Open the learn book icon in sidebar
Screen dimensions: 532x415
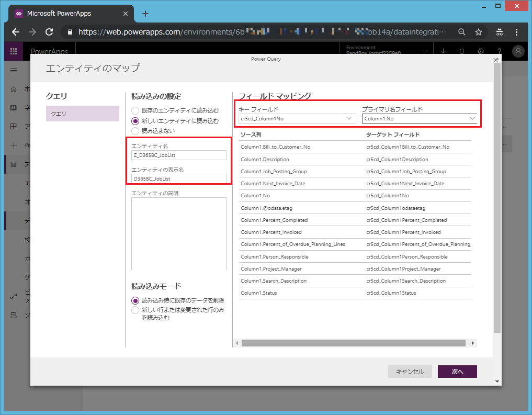pyautogui.click(x=14, y=108)
